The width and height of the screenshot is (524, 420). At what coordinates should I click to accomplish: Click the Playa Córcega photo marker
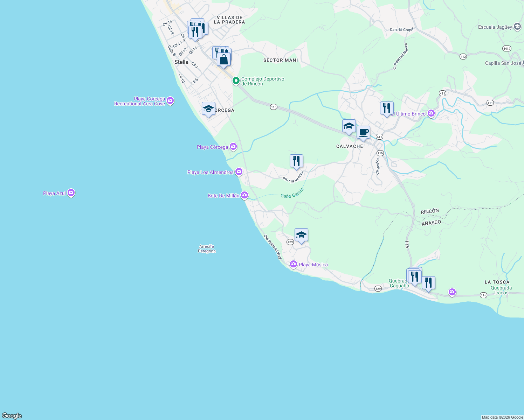tap(233, 146)
